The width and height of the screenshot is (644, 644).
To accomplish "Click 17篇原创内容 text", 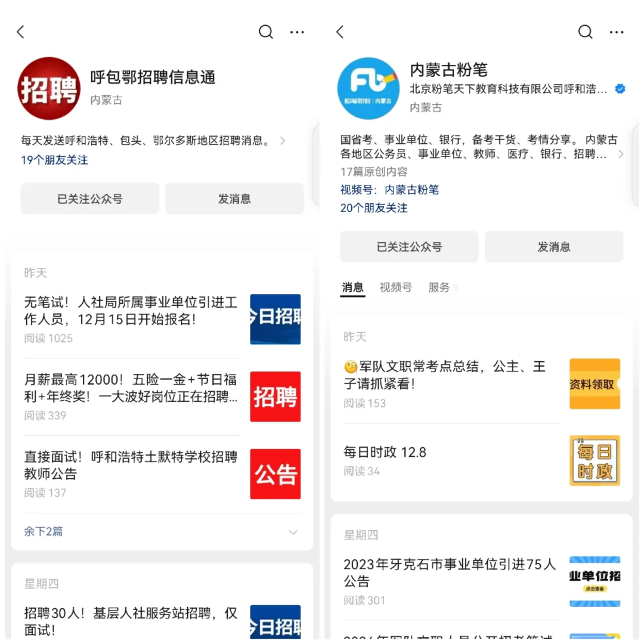I will (374, 172).
